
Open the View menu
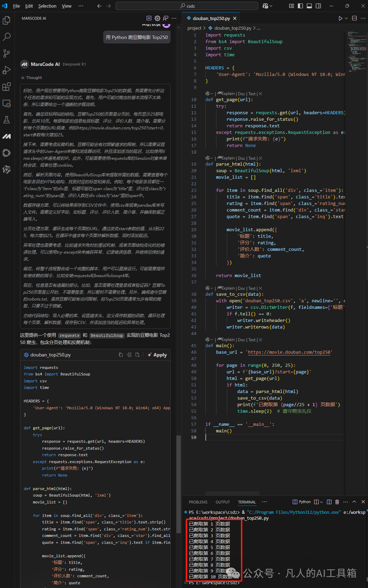click(x=67, y=6)
